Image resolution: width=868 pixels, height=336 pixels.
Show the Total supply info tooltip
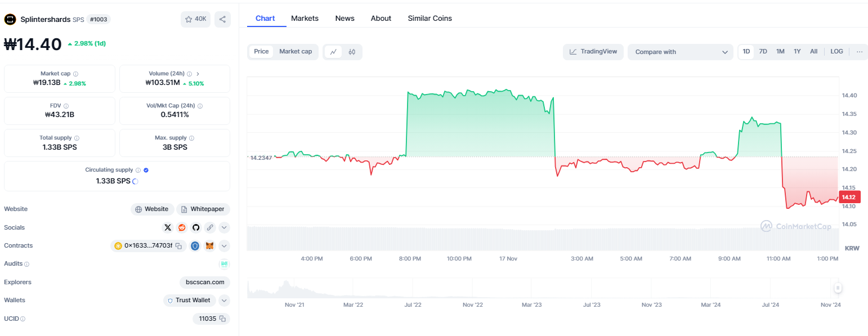coord(77,138)
